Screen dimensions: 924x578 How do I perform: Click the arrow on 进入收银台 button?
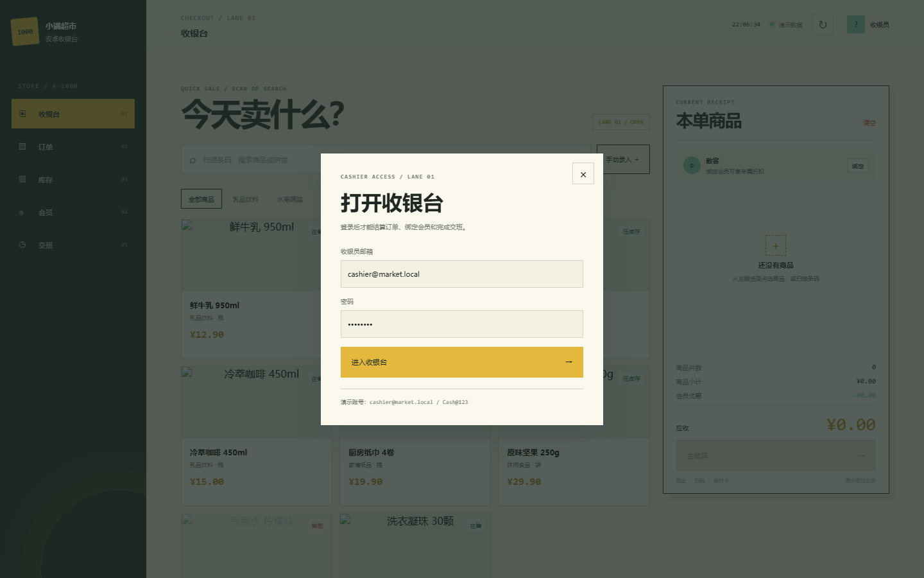pyautogui.click(x=569, y=362)
